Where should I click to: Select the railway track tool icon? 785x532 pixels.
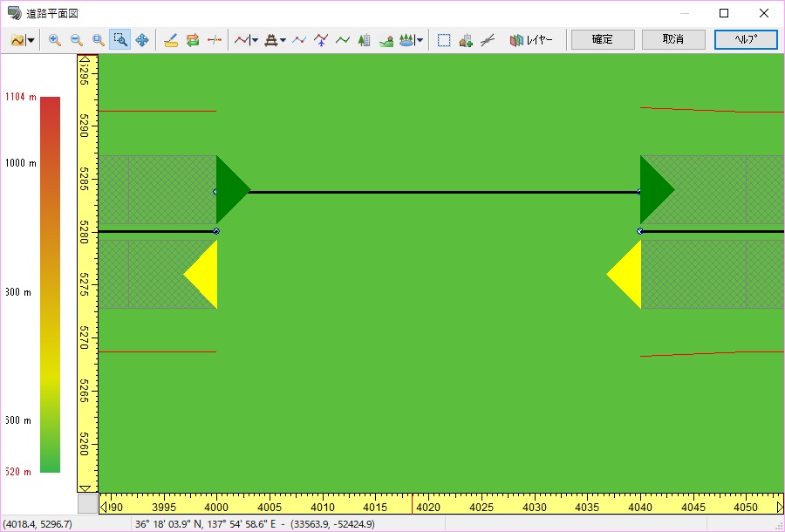pyautogui.click(x=271, y=40)
